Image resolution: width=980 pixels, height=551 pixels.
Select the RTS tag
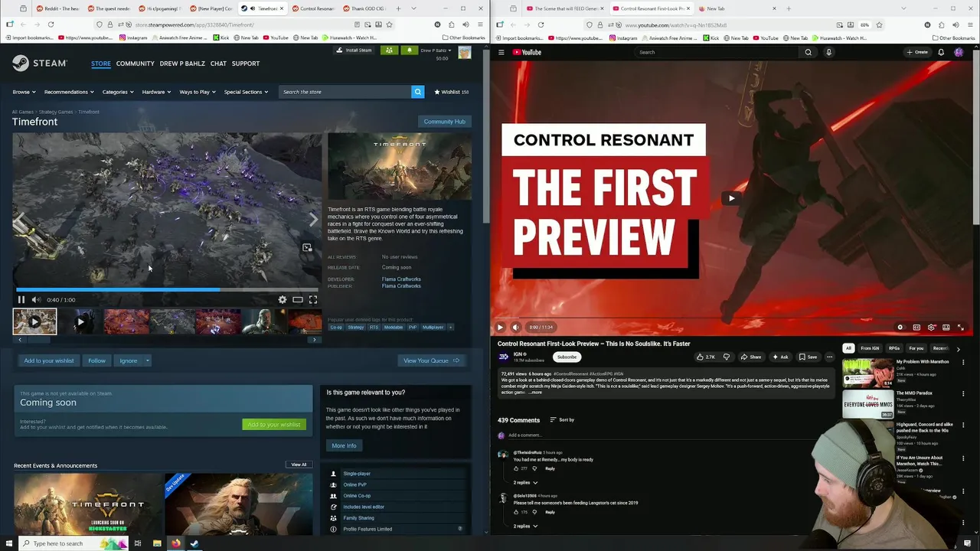pyautogui.click(x=374, y=328)
